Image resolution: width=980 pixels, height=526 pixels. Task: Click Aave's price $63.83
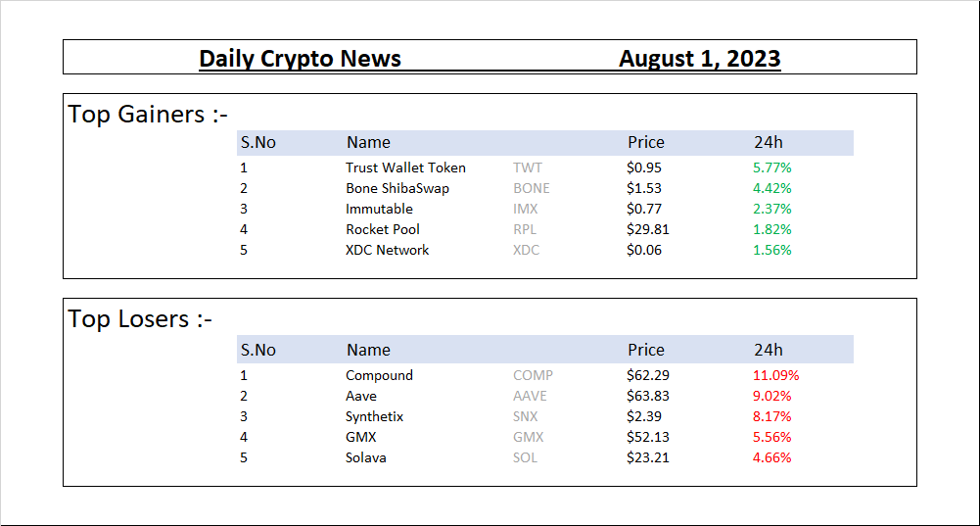click(647, 396)
